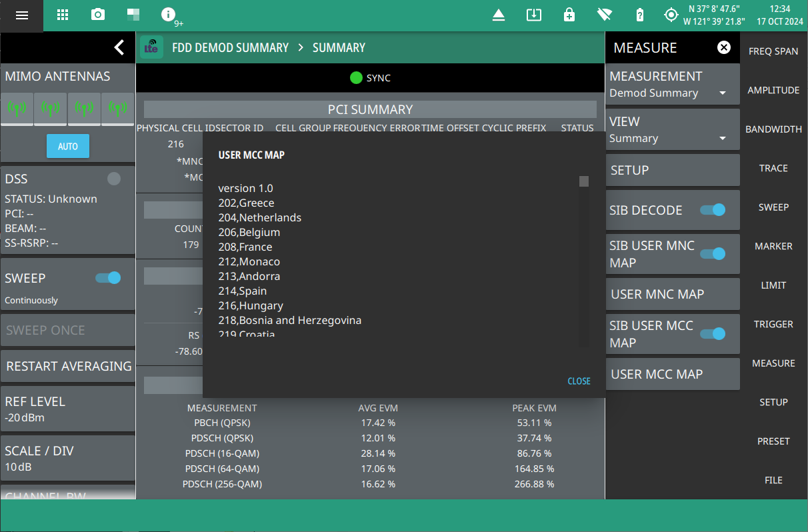Collapse the left panel with chevron
Image resolution: width=808 pixels, height=532 pixels.
coord(119,47)
